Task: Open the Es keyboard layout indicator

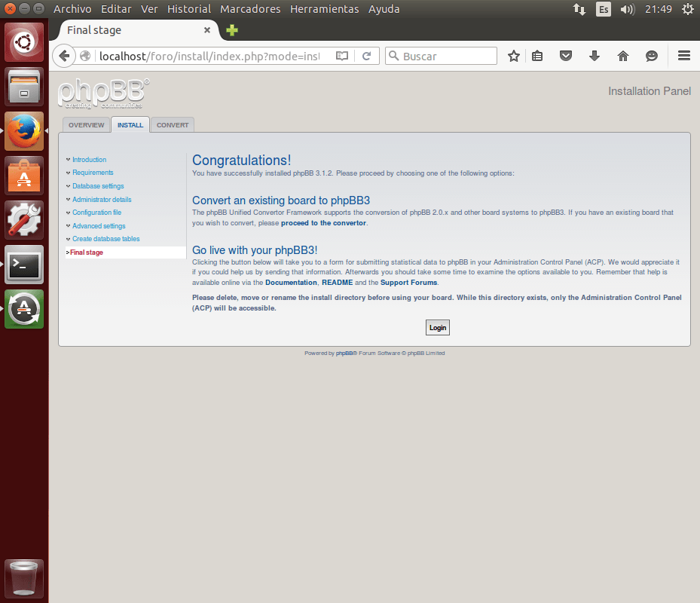Action: pos(604,9)
